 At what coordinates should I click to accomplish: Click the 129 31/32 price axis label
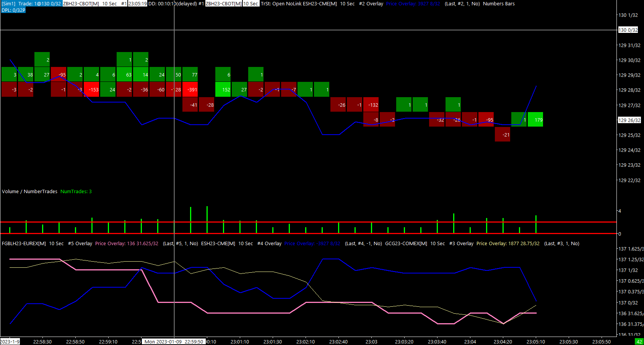[629, 45]
